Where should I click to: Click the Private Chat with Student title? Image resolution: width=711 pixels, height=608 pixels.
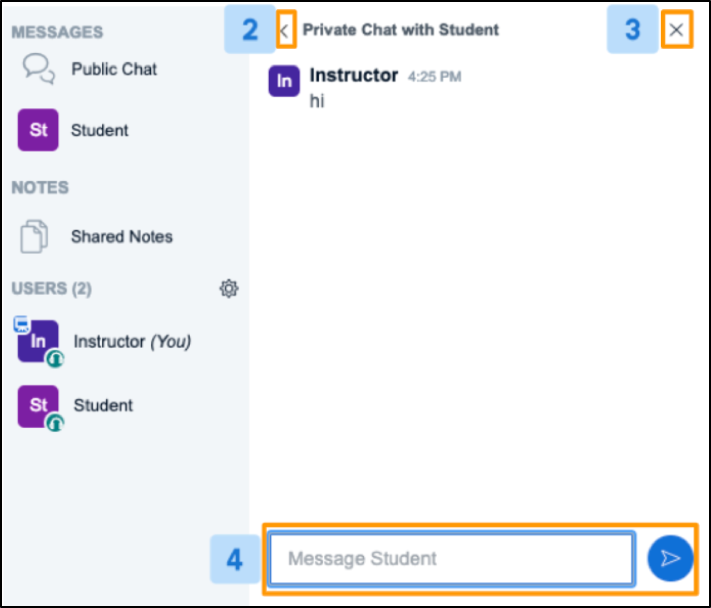401,30
